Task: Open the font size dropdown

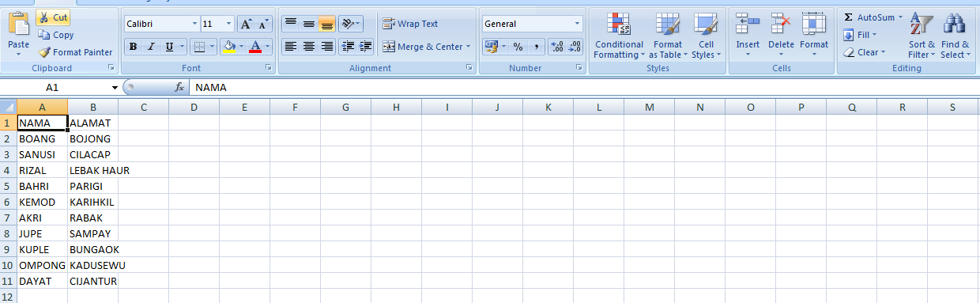Action: point(229,24)
